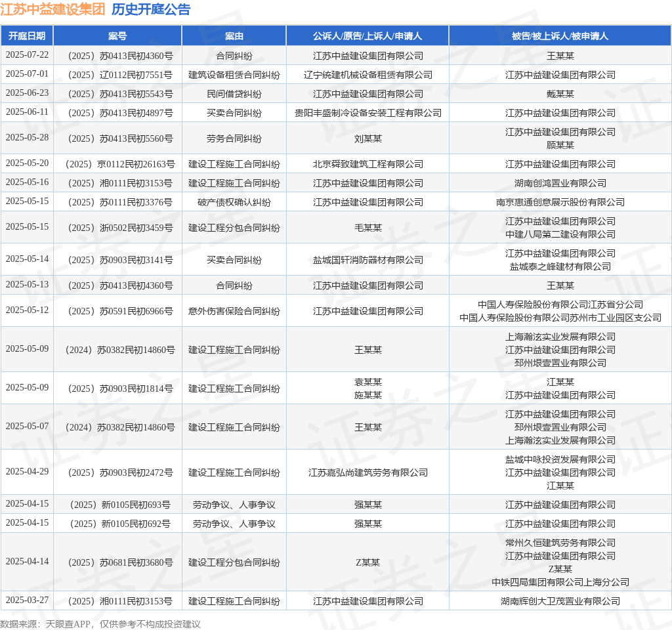Click 中国人寿保险股份有限公司苏州市工业园区支公司
Viewport: 672px width, 630px height.
pyautogui.click(x=560, y=318)
